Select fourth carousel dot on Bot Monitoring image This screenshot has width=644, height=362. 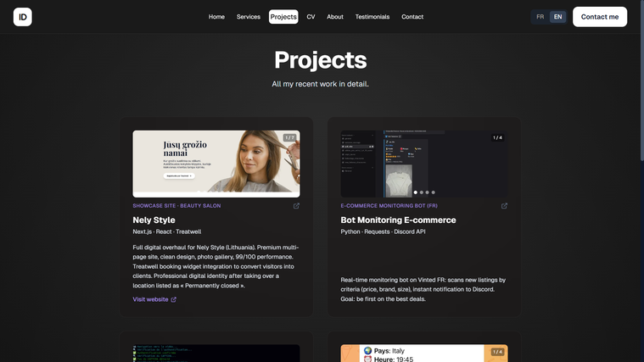coord(433,192)
